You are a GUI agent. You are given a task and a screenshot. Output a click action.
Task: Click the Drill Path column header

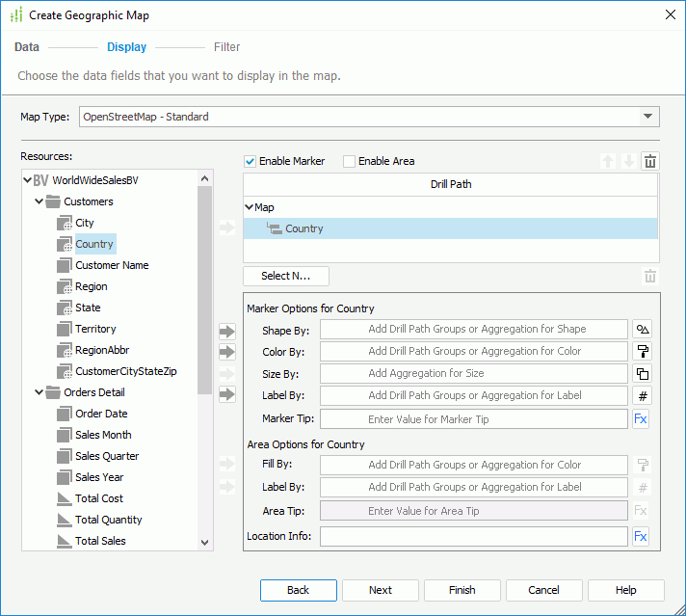click(x=451, y=184)
